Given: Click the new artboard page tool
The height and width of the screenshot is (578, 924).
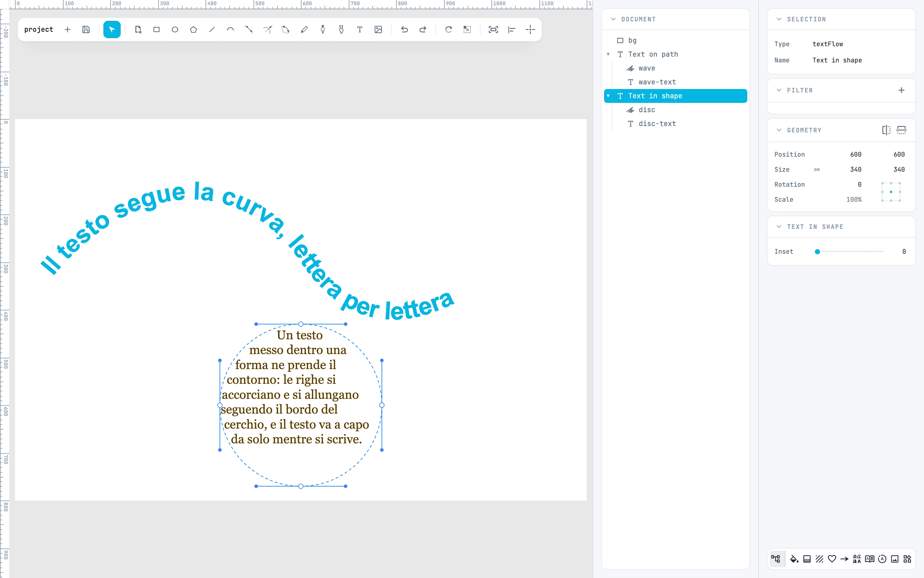Looking at the screenshot, I should click(x=138, y=29).
